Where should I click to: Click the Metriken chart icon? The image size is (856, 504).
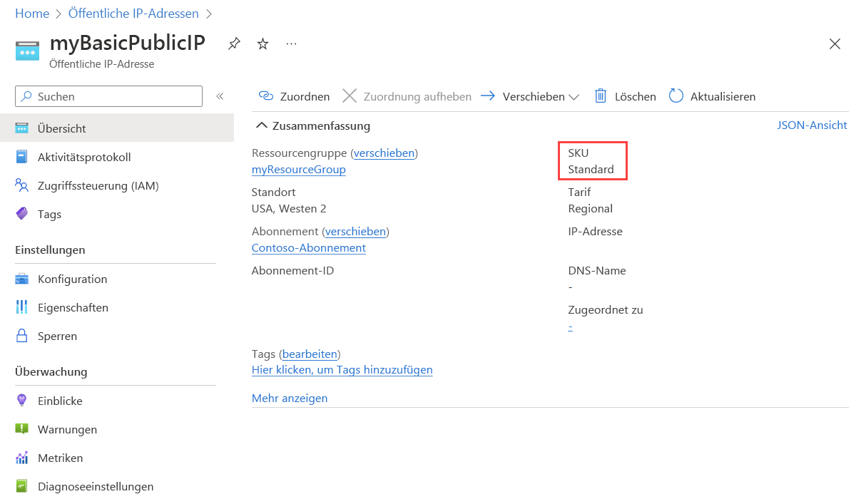tap(22, 458)
